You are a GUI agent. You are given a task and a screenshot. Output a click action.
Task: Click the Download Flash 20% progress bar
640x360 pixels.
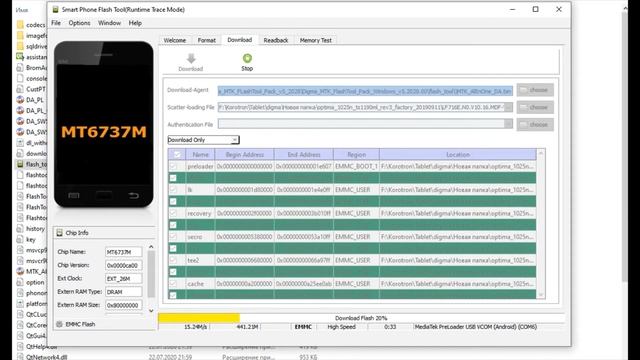pyautogui.click(x=361, y=318)
